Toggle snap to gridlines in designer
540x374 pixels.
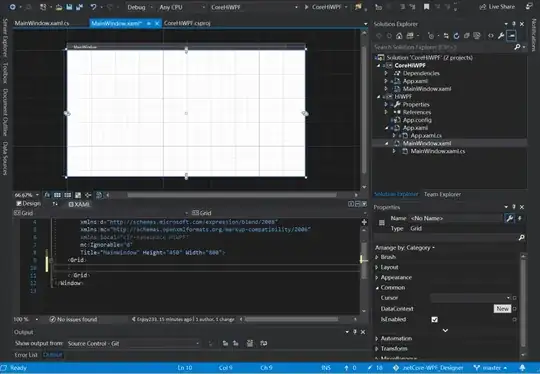[68, 195]
